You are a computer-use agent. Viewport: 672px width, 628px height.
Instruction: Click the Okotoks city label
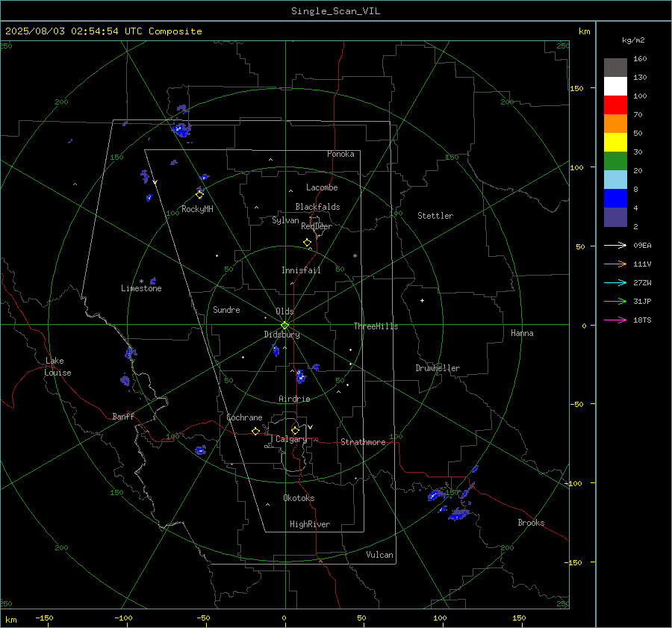[x=299, y=498]
